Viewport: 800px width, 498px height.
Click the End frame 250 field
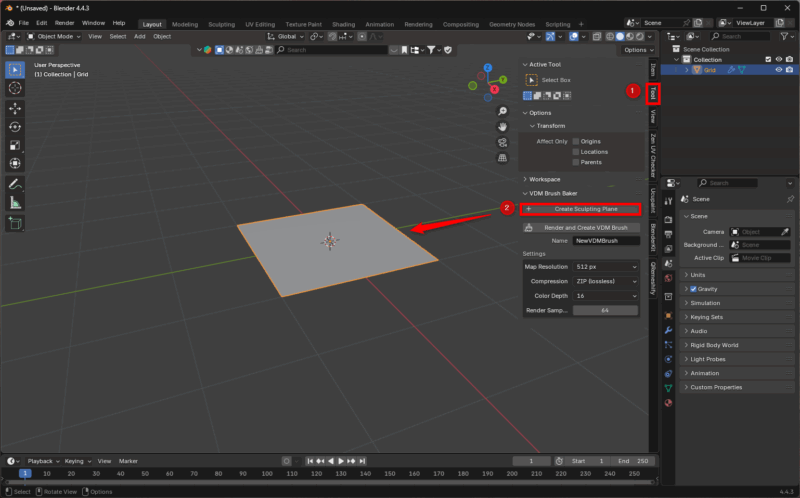633,461
